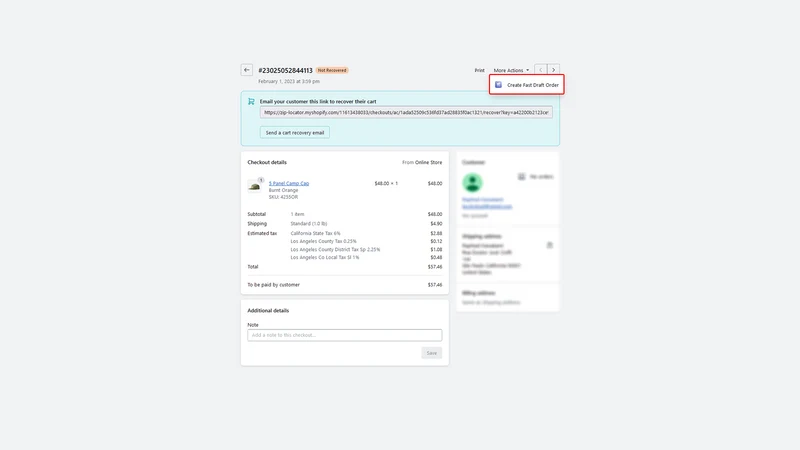Click the Not Recovered status badge

pyautogui.click(x=332, y=70)
